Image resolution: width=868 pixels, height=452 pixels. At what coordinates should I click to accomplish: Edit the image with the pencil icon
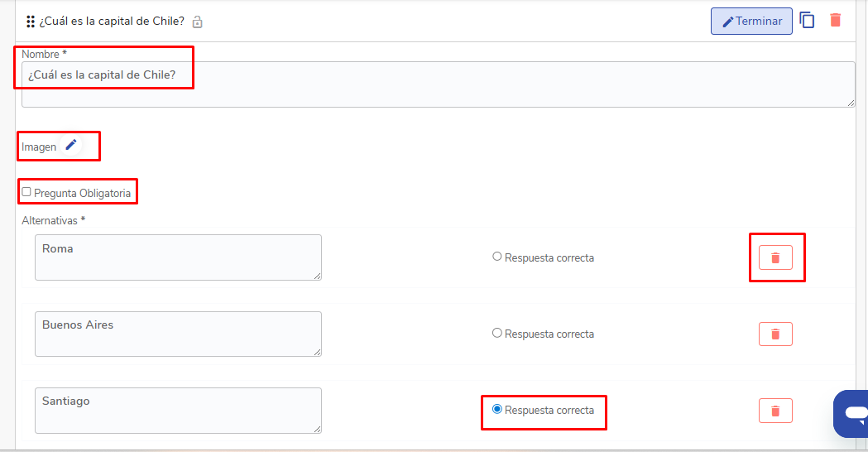[71, 145]
